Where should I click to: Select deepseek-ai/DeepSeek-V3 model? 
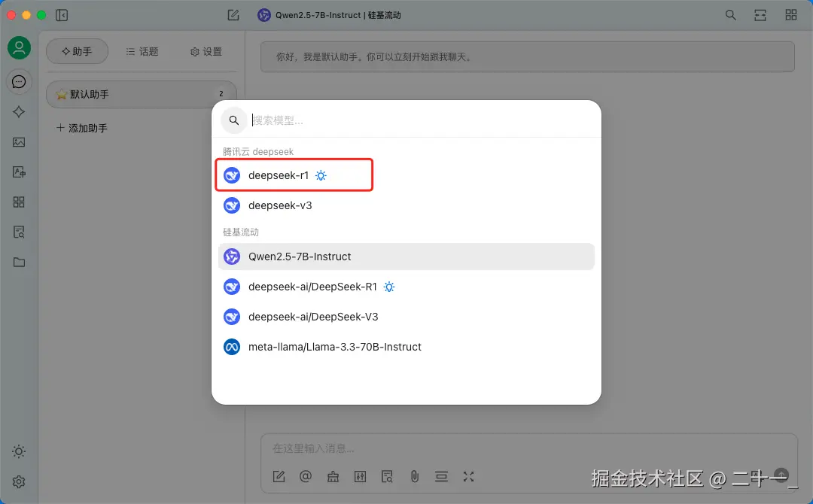[406, 317]
